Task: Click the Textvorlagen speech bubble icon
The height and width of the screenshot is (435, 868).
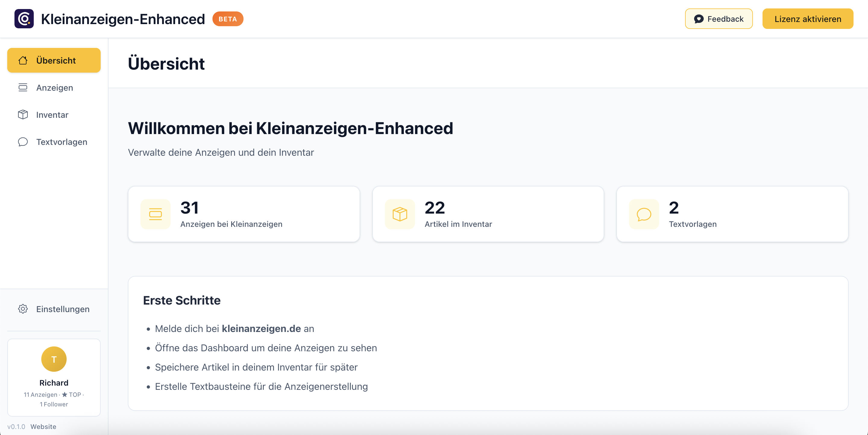Action: tap(23, 142)
